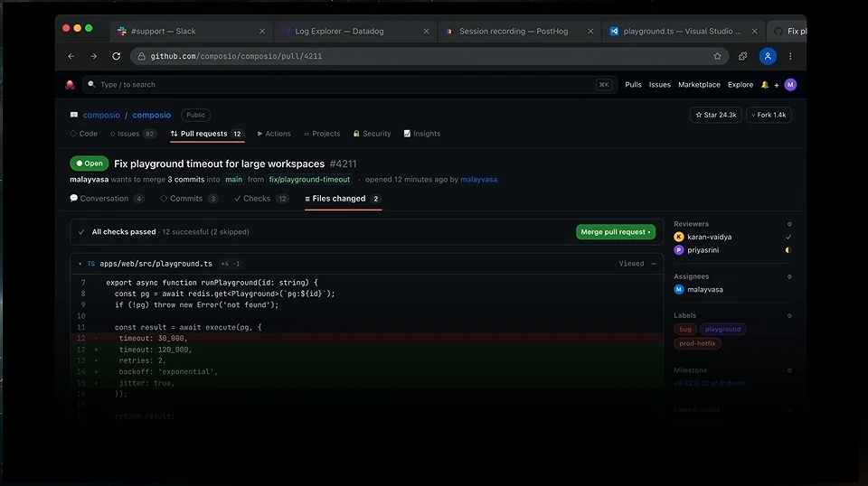Open the Actions tab

coord(274,134)
